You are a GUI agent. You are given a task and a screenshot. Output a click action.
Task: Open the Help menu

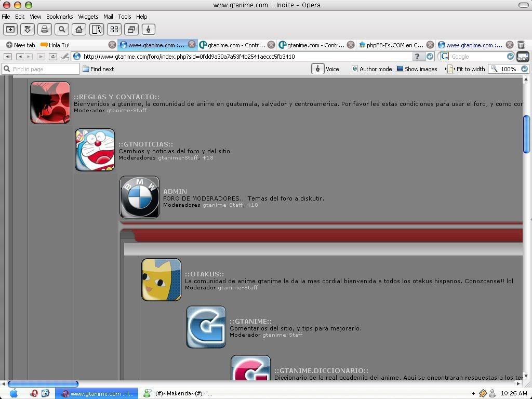[x=141, y=17]
